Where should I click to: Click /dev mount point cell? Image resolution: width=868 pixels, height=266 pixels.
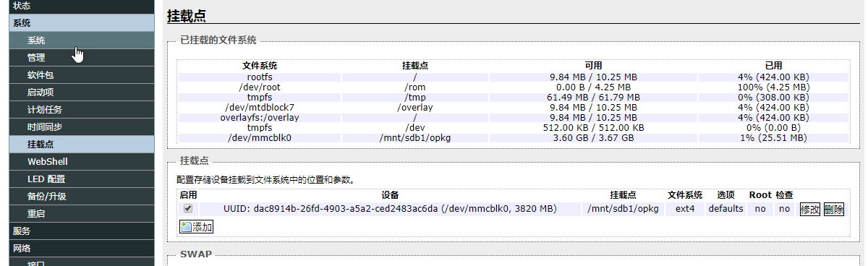point(415,127)
